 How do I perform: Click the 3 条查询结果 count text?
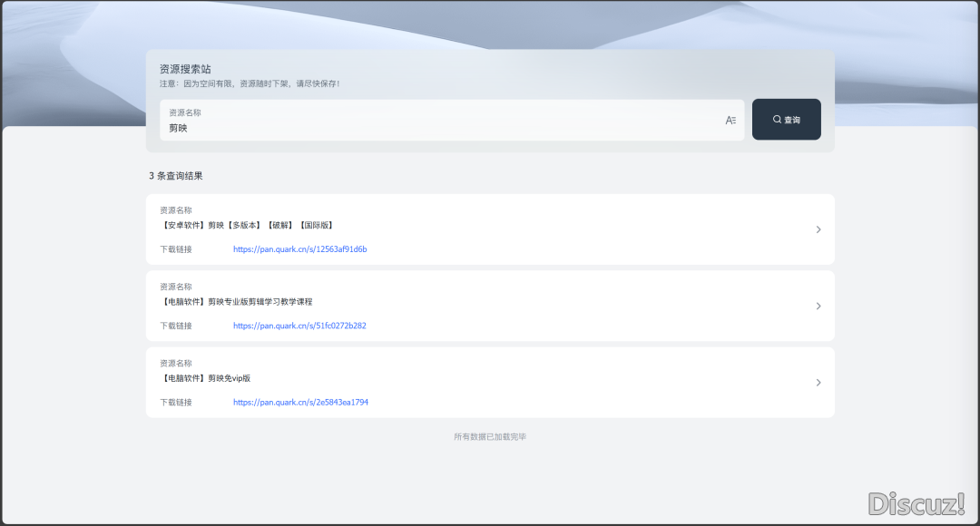(x=176, y=176)
